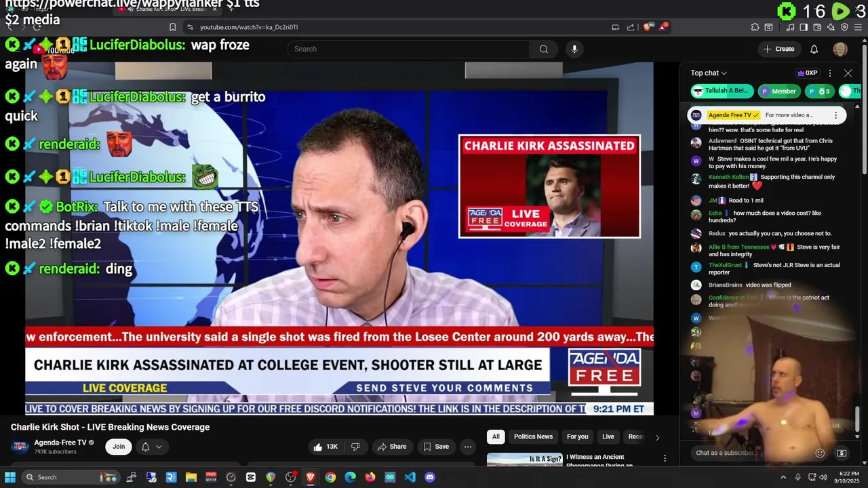Open emoji picker in chat input
The width and height of the screenshot is (868, 488).
[820, 453]
